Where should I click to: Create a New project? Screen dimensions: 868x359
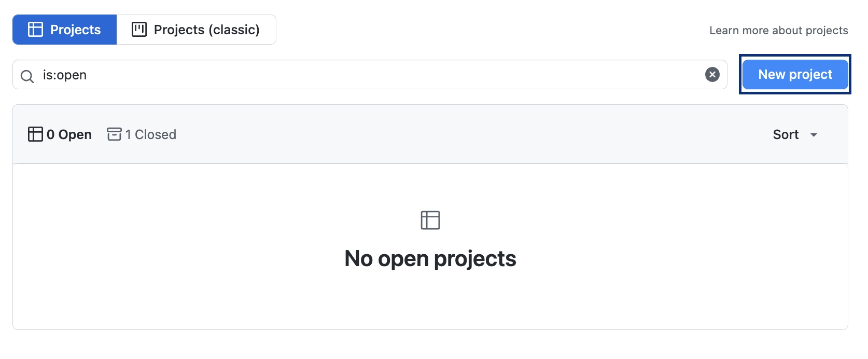[795, 75]
